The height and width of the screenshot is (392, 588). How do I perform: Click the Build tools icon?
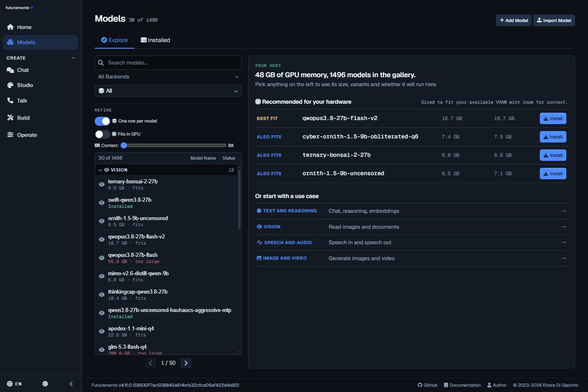pyautogui.click(x=10, y=118)
